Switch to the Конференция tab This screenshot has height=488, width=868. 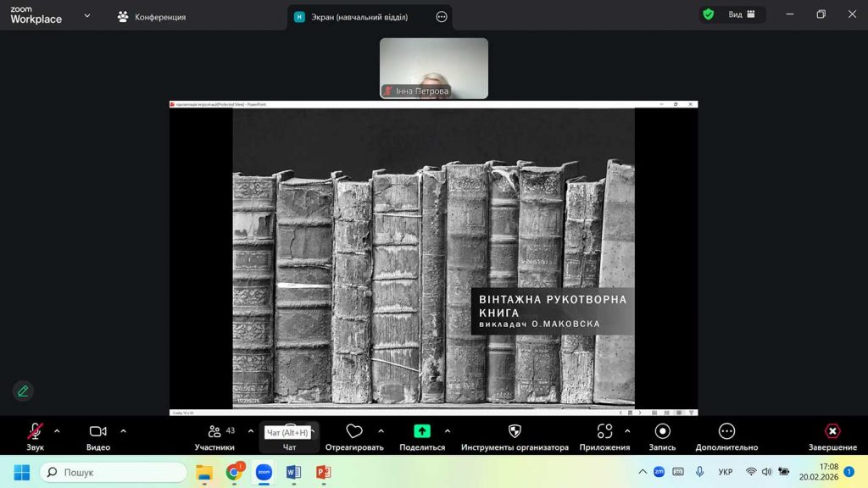tap(152, 17)
